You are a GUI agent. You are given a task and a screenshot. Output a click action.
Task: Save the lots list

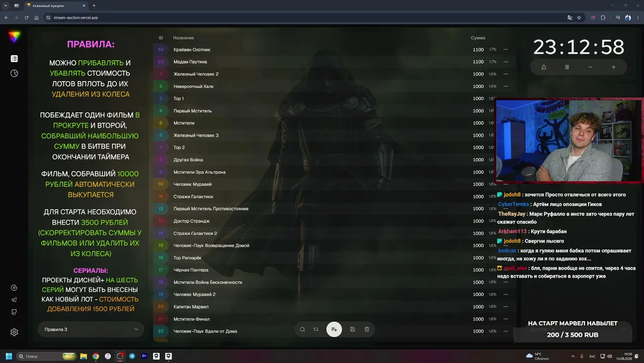(x=353, y=329)
